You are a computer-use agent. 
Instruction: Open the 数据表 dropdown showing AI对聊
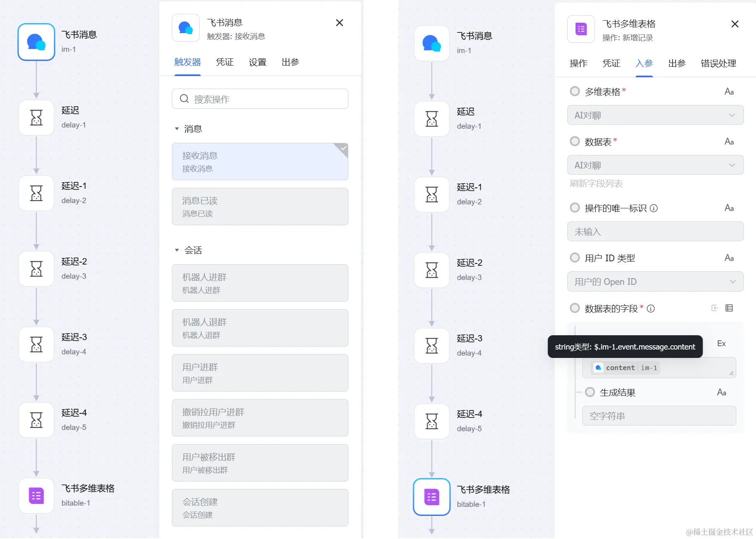[x=655, y=165]
